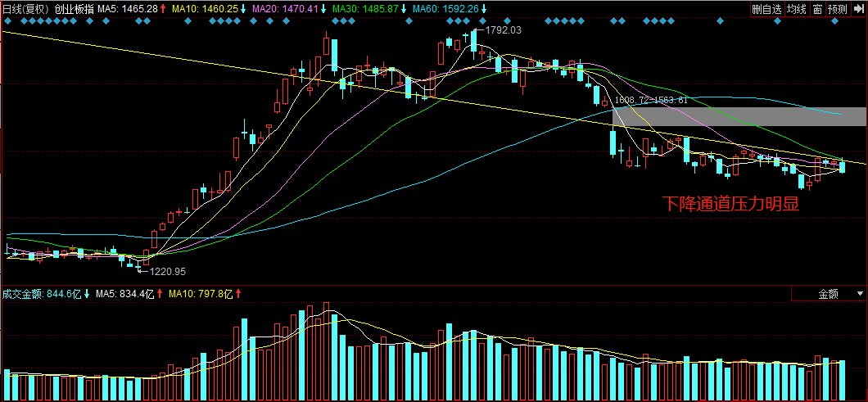Open the 预测 forecast button
Screen dimensions: 868x402
click(836, 9)
